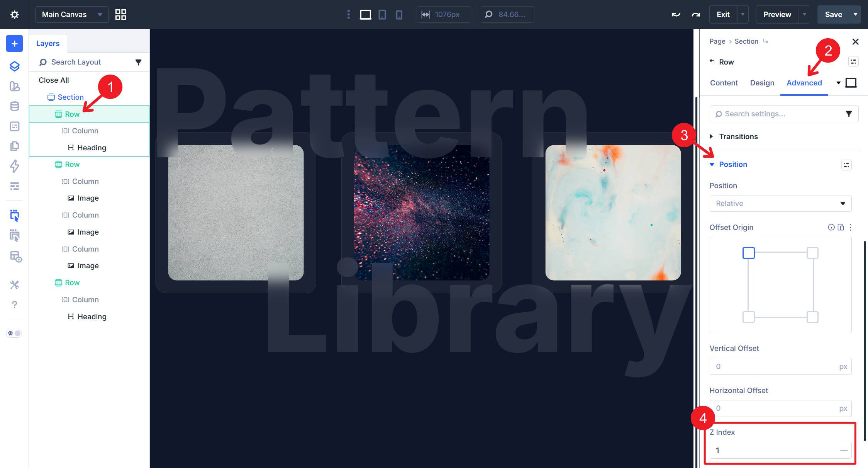Image resolution: width=868 pixels, height=468 pixels.
Task: Click the undo arrow icon
Action: tap(676, 15)
